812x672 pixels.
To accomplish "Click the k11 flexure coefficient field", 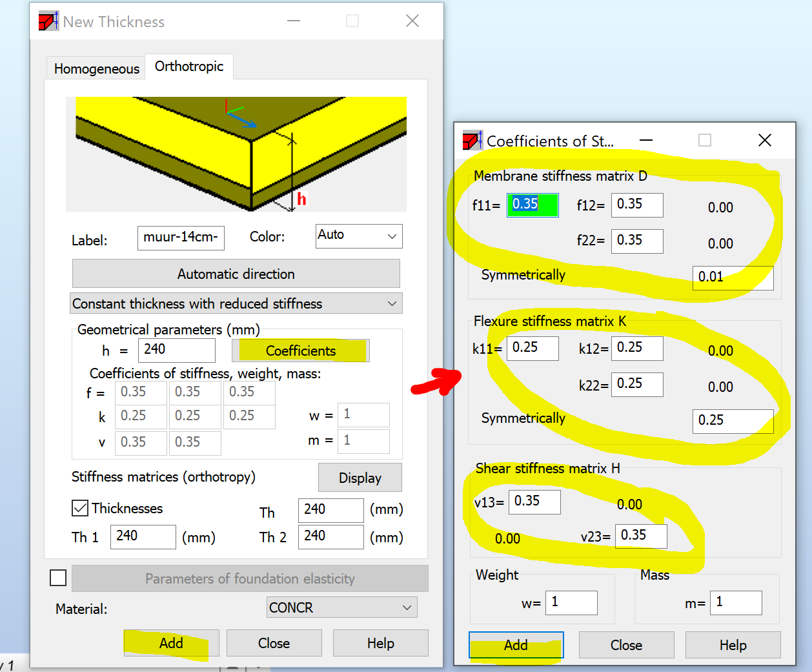I will [533, 348].
